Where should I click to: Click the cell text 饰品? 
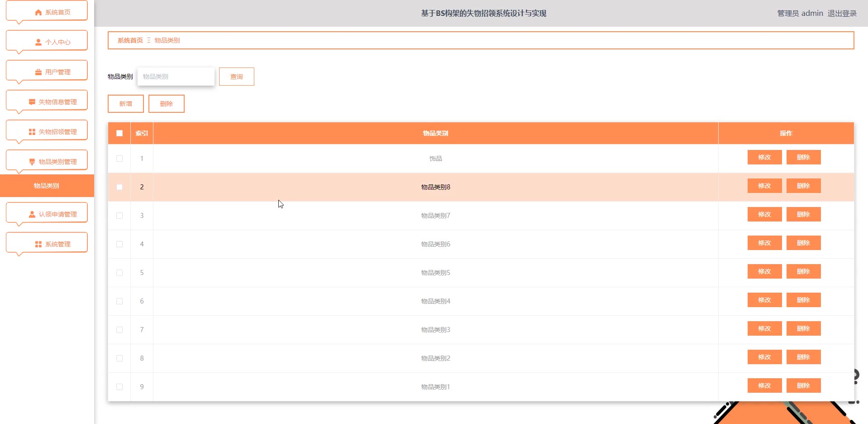436,159
